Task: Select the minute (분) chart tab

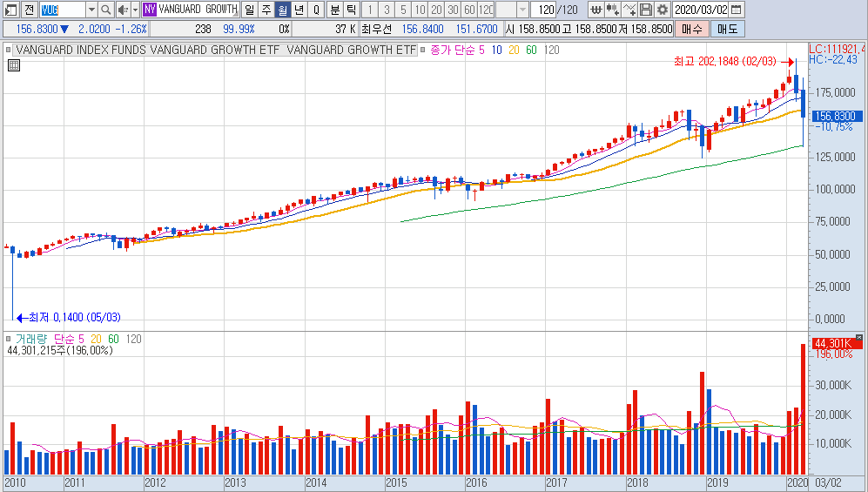Action: click(x=335, y=10)
